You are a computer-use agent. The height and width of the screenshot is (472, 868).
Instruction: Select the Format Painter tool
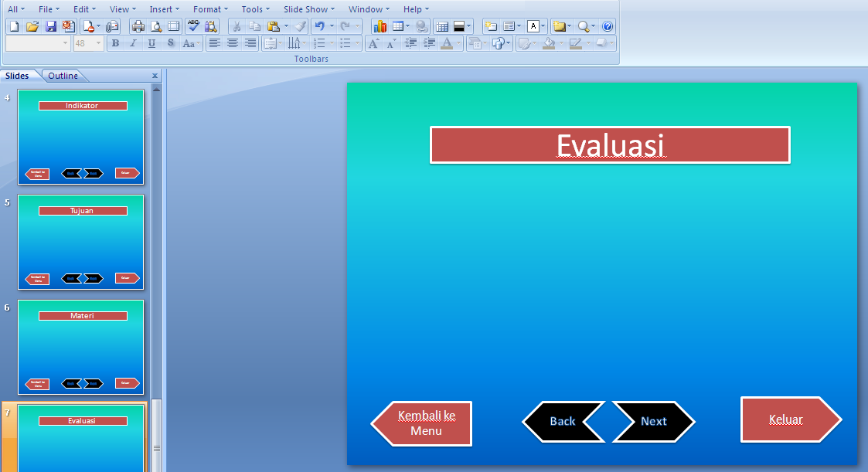point(300,25)
